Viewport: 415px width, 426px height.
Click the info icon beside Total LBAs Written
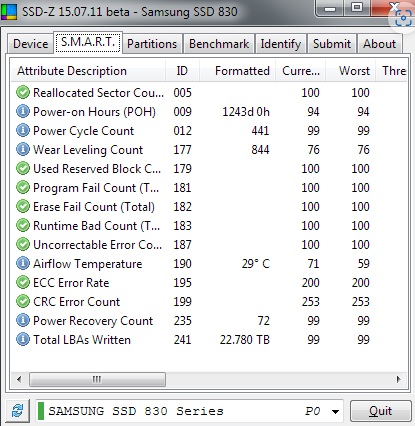click(23, 339)
